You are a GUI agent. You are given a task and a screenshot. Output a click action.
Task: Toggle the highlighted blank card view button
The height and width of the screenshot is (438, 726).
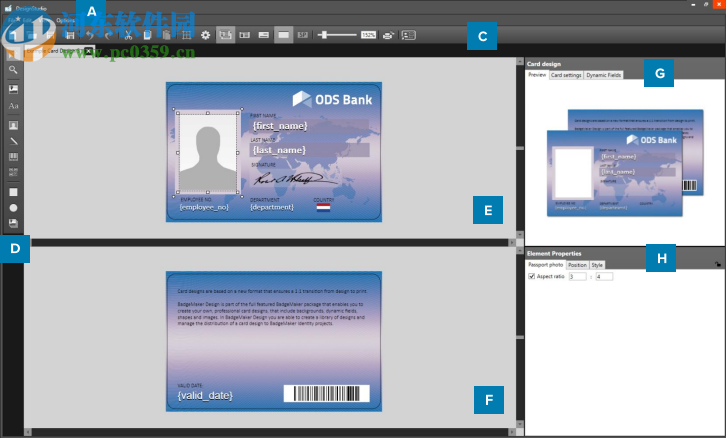283,35
